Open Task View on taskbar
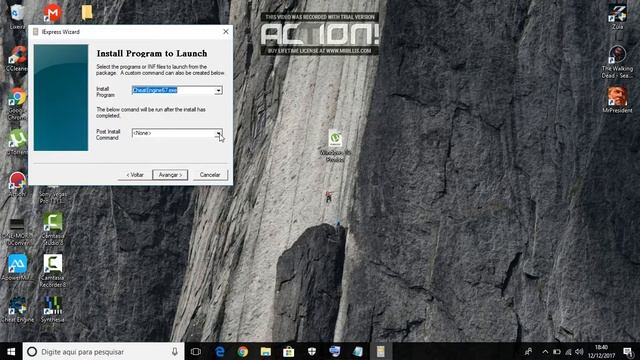Screen dimensions: 640x360 point(196,351)
